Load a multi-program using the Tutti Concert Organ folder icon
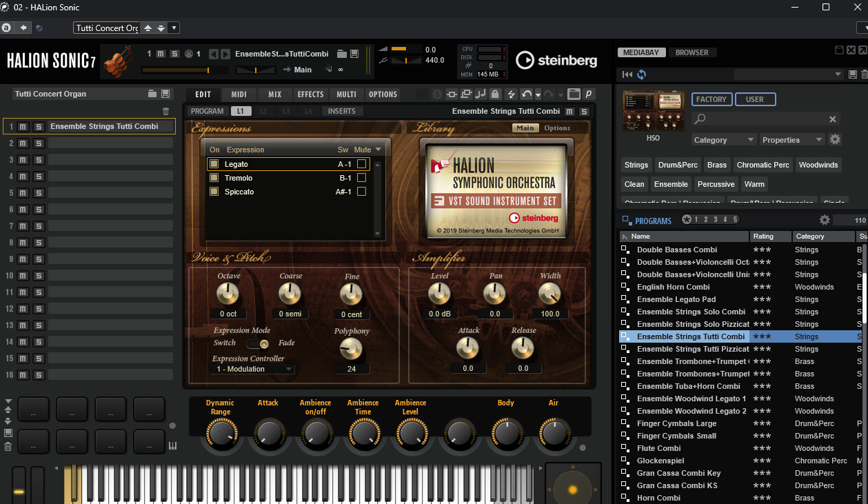 click(x=152, y=94)
